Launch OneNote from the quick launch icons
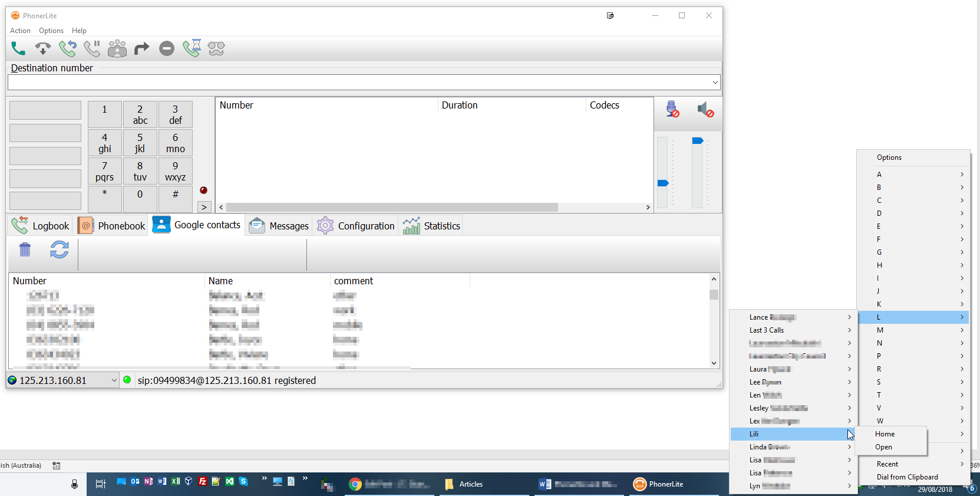This screenshot has width=980, height=496. 149,481
